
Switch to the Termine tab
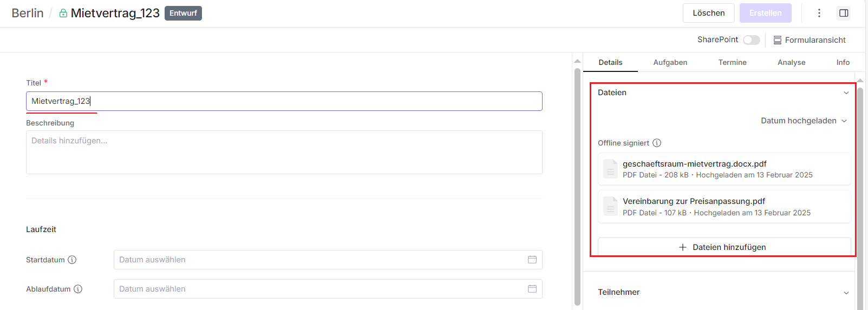coord(732,63)
